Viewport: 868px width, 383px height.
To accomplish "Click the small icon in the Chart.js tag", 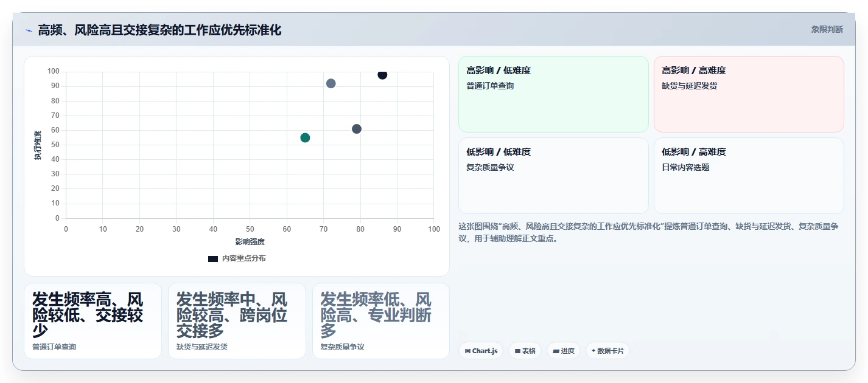I will pos(467,351).
